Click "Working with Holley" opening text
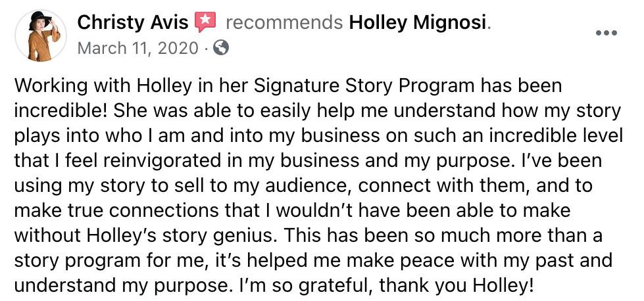 97,87
